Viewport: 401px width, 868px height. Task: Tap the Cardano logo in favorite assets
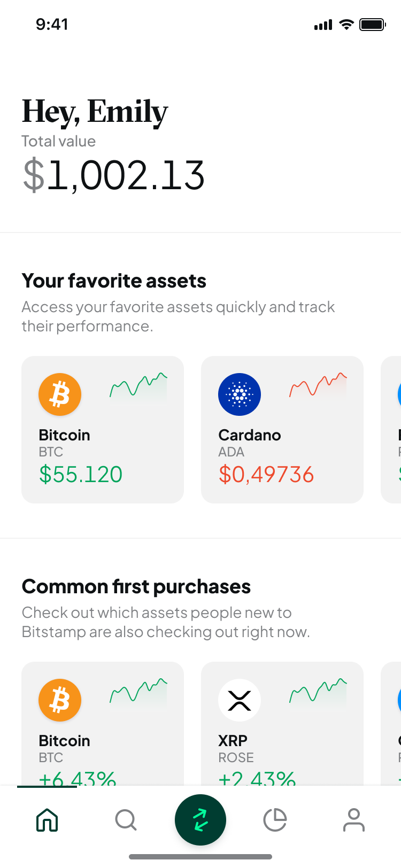point(240,394)
